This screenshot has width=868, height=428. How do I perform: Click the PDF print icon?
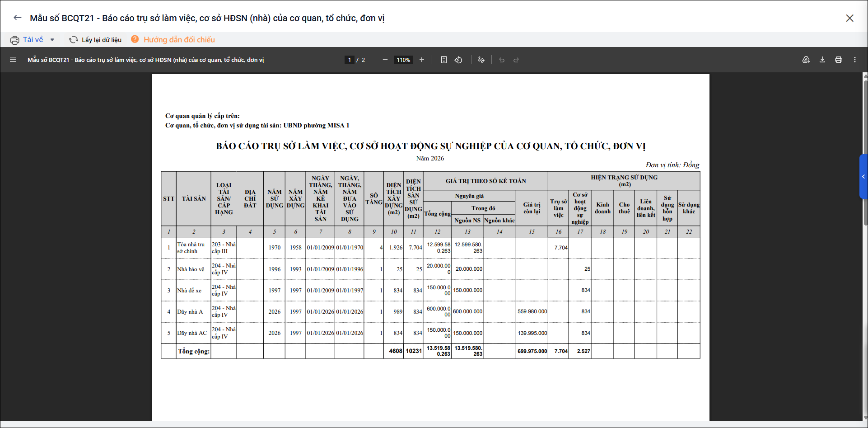(839, 60)
